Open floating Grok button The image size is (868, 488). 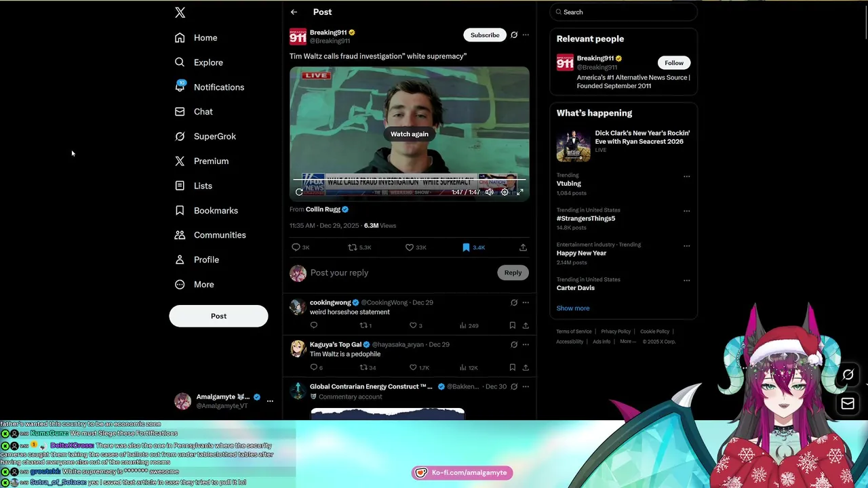848,375
